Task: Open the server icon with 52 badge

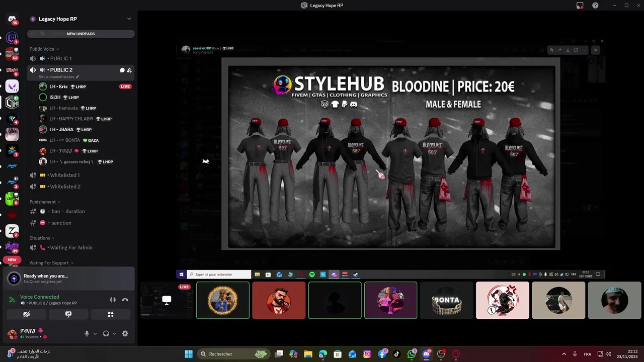Action: (12, 53)
